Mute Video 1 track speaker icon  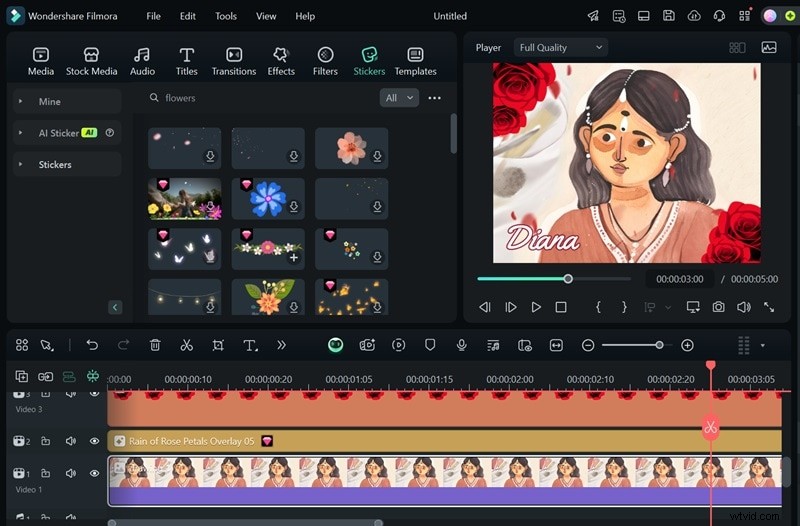pos(71,473)
